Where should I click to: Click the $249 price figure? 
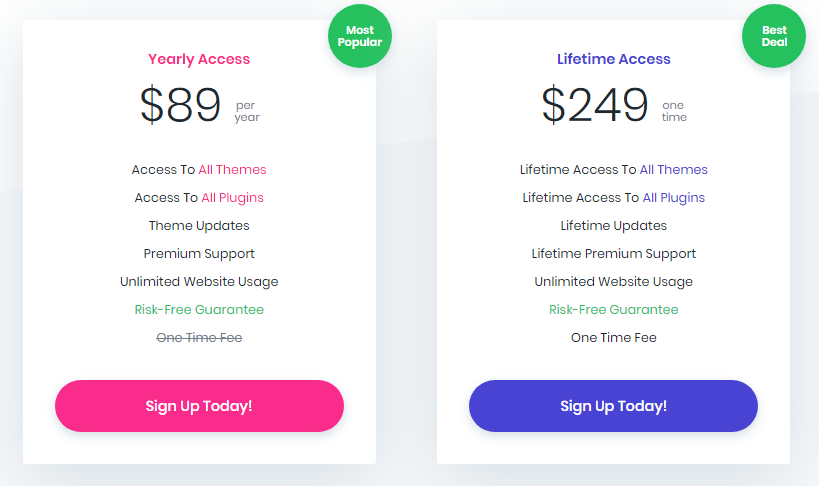point(595,105)
